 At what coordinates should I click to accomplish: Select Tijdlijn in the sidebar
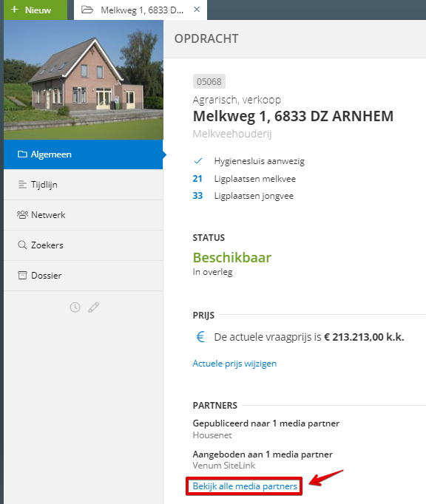click(84, 185)
